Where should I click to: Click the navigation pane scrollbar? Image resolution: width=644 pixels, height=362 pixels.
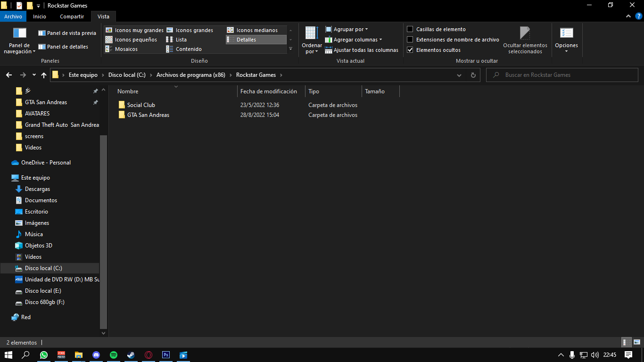tap(104, 231)
